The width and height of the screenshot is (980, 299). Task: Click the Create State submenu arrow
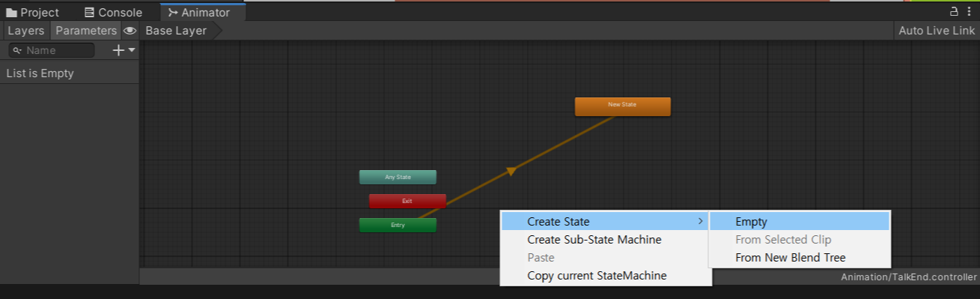[701, 222]
